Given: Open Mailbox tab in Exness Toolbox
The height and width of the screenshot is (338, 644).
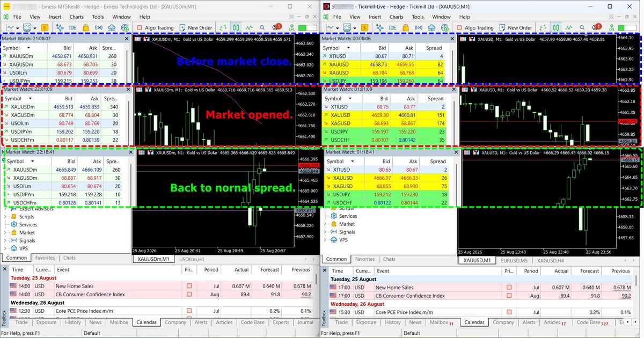Looking at the screenshot, I should point(119,322).
